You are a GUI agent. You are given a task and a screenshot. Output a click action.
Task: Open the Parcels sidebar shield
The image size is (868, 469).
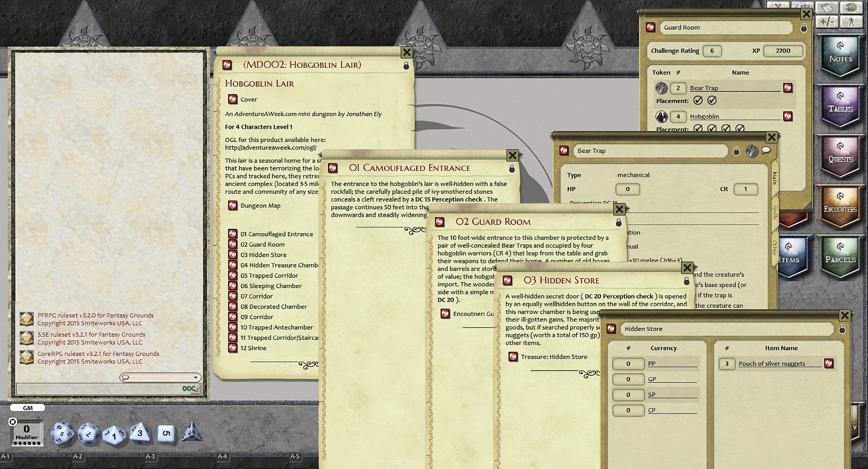[x=840, y=258]
